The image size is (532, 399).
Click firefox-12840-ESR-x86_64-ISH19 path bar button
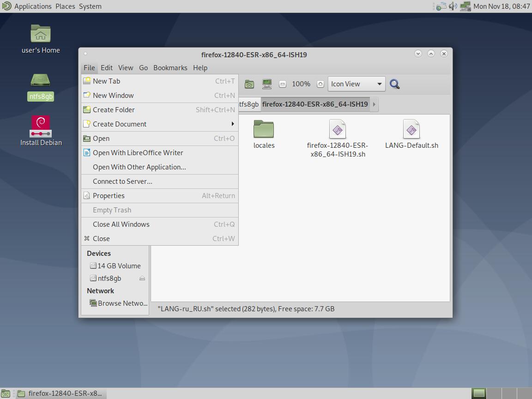(315, 104)
